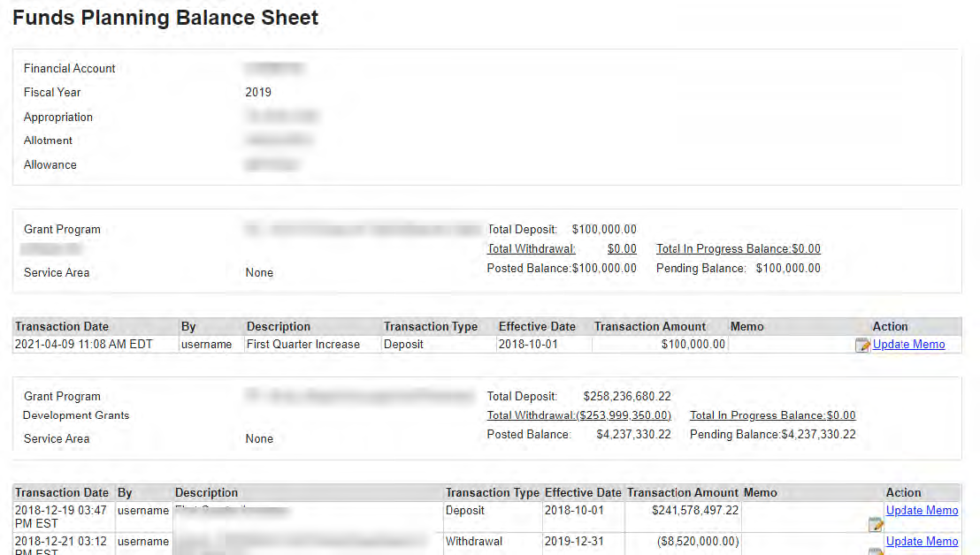Click Transaction Amount header in first table

click(x=650, y=327)
